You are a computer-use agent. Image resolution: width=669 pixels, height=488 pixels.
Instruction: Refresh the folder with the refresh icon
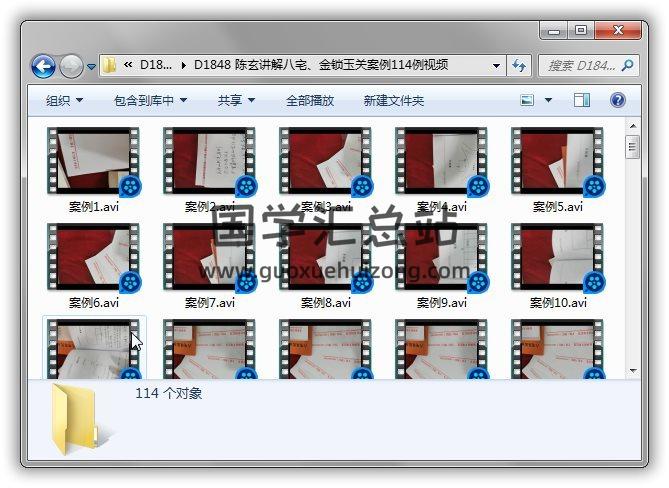pos(519,66)
